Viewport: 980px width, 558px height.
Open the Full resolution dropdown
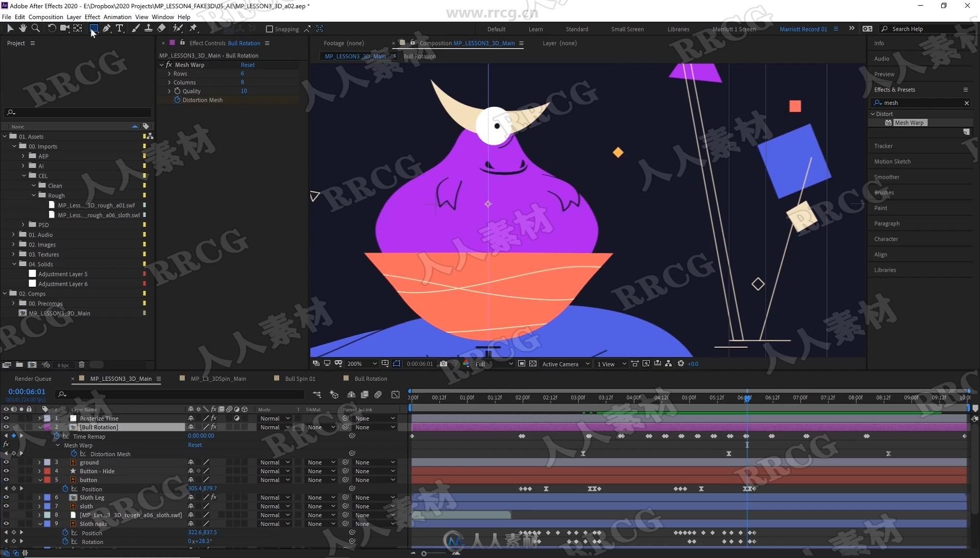pyautogui.click(x=494, y=364)
